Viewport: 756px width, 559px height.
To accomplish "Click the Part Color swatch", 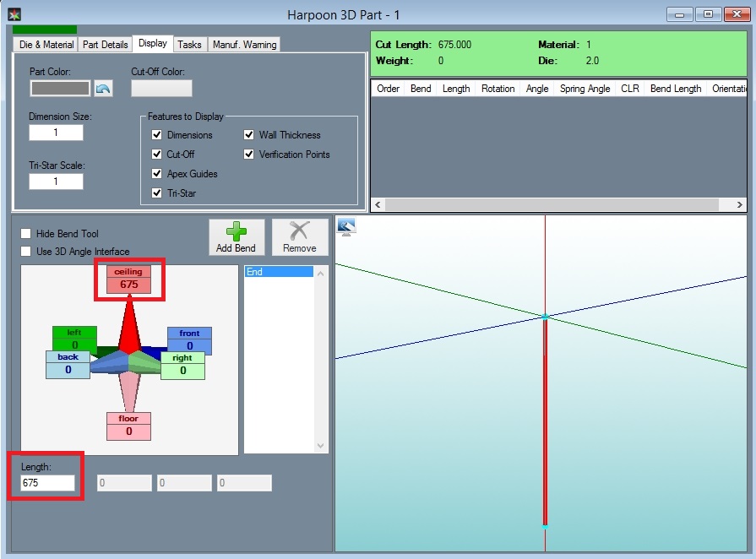I will pyautogui.click(x=60, y=89).
